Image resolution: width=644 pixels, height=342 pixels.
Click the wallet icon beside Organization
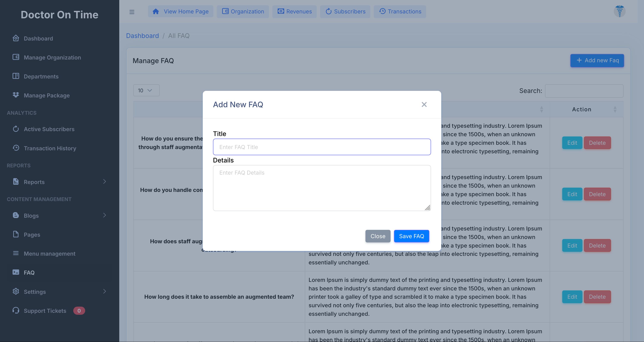tap(225, 11)
